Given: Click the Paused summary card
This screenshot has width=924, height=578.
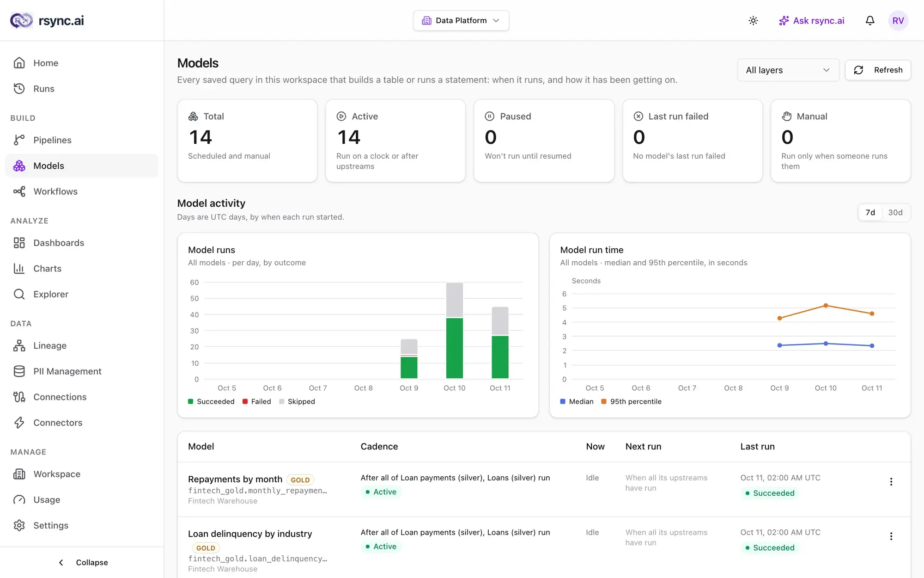Looking at the screenshot, I should click(x=544, y=141).
